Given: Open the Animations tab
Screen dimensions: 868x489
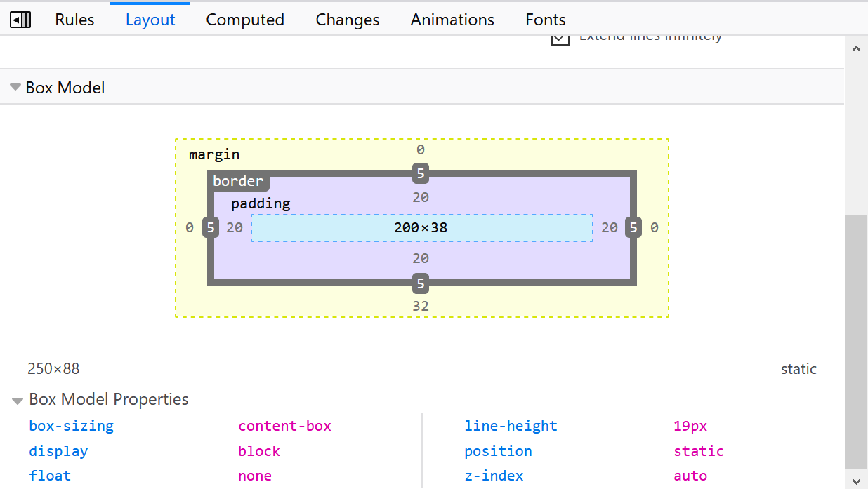Looking at the screenshot, I should click(x=452, y=20).
